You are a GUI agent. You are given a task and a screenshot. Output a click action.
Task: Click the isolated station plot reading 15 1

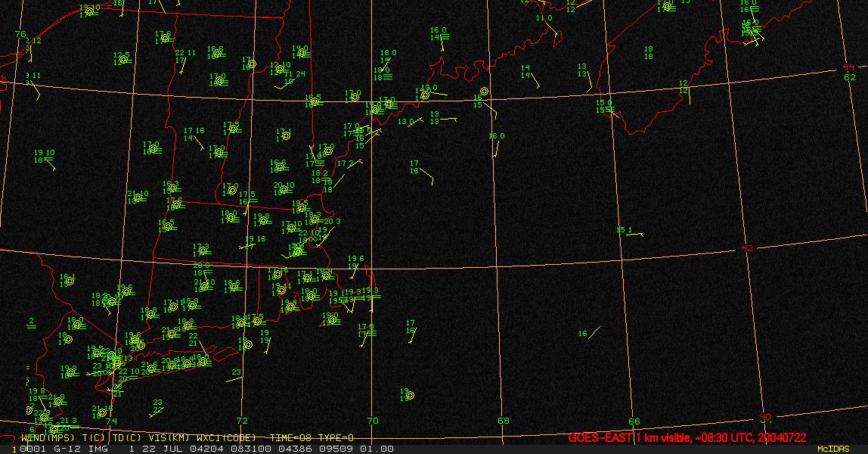coord(625,230)
